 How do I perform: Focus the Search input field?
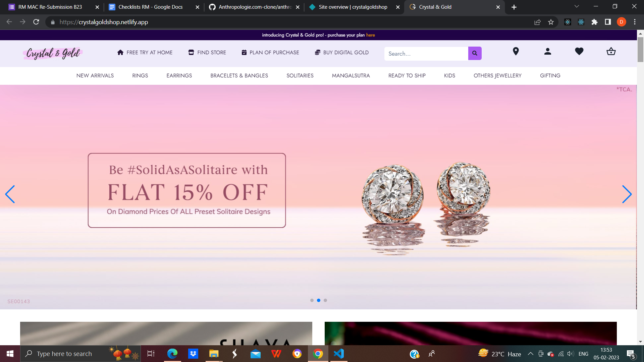point(426,54)
